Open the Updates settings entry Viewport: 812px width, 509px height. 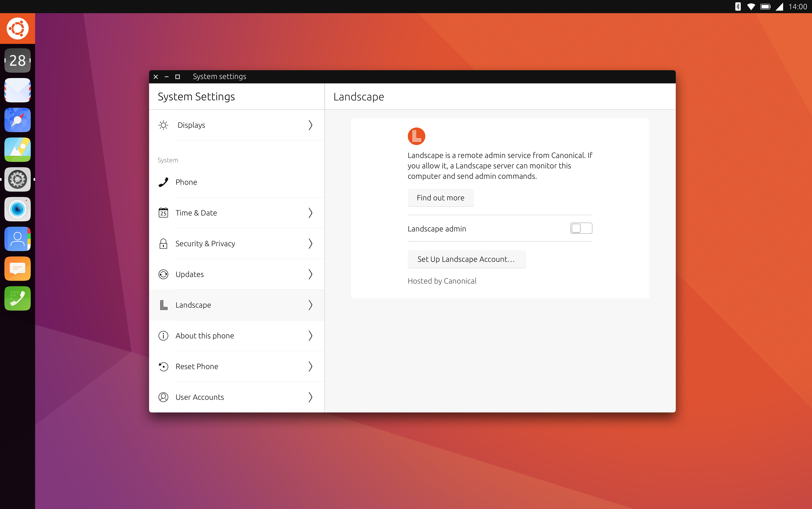tap(237, 274)
